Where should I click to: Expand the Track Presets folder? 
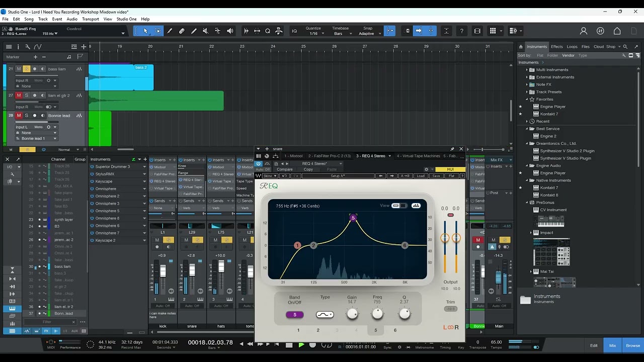pos(527,92)
